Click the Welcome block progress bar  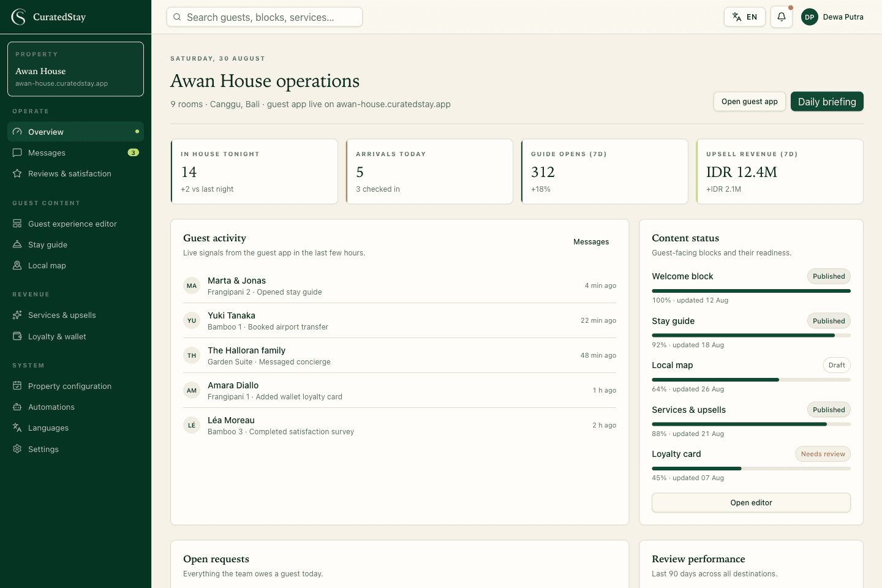click(x=751, y=291)
